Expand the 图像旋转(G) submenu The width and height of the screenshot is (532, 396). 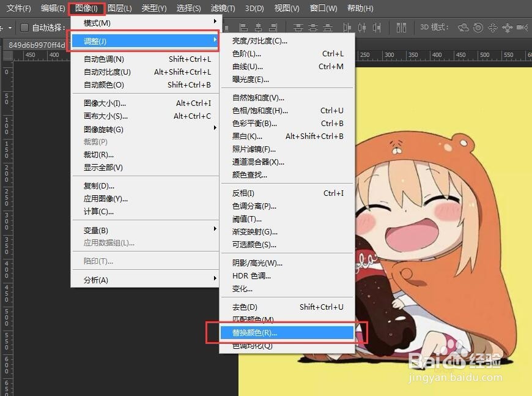pos(145,129)
